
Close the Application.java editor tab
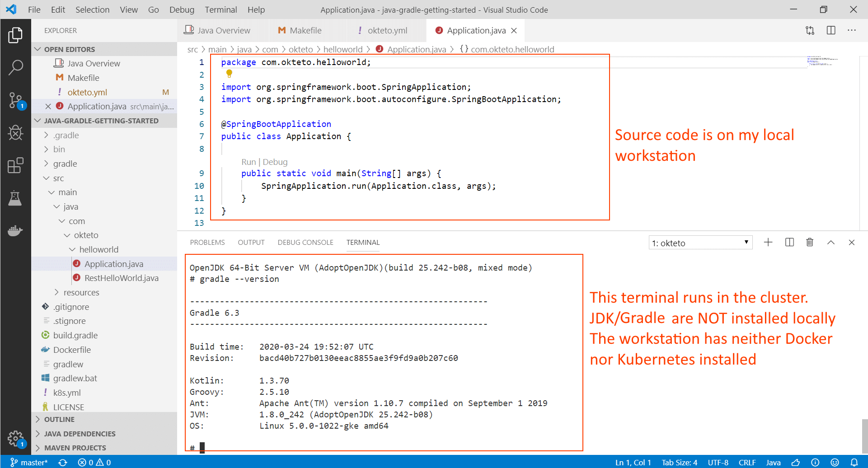pyautogui.click(x=514, y=30)
